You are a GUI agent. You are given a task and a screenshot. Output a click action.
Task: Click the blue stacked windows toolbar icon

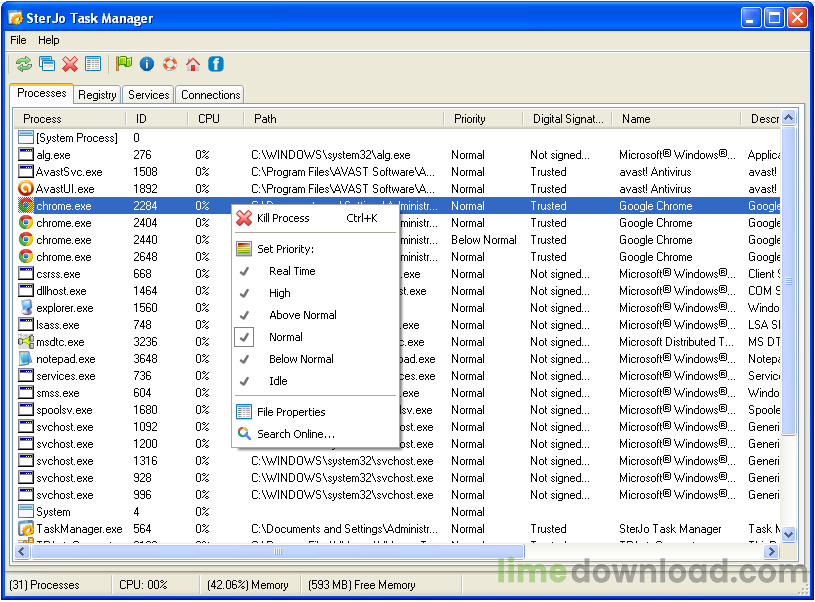pos(46,64)
